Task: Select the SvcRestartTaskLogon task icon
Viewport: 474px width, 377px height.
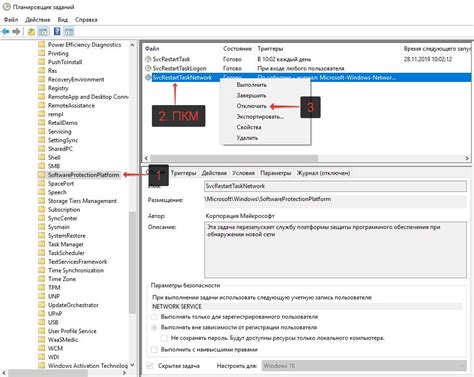Action: coord(148,68)
